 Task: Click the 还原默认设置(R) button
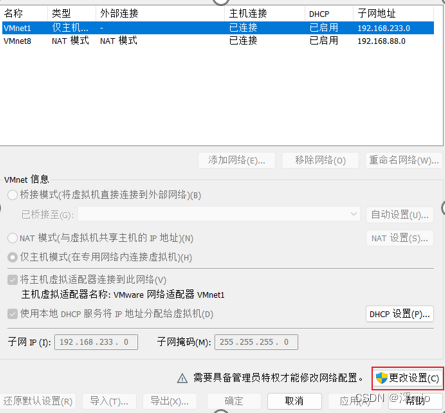(38, 401)
